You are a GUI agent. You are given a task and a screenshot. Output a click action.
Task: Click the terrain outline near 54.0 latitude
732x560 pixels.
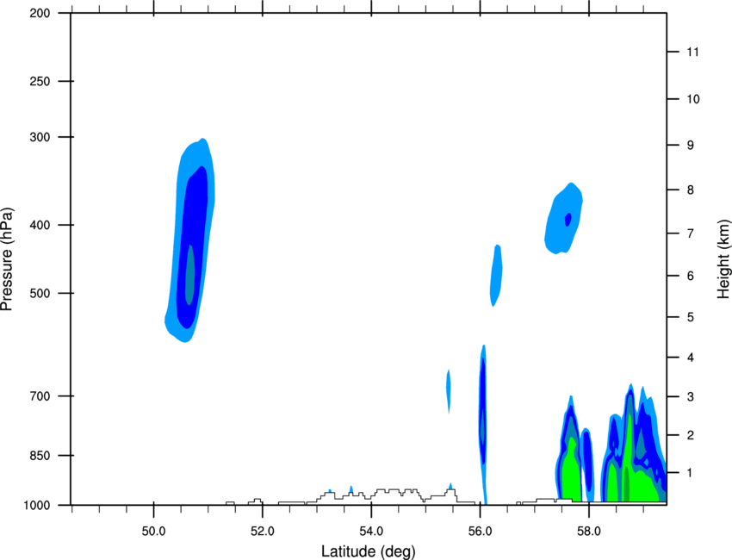[392, 495]
